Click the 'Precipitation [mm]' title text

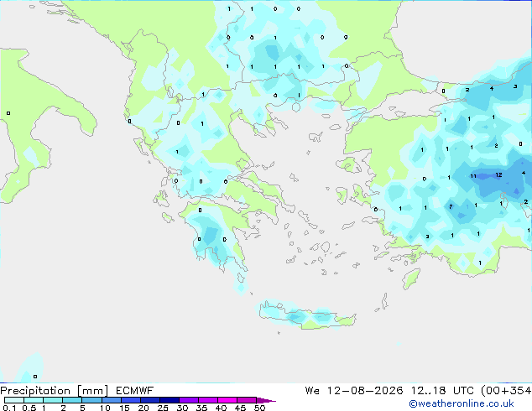click(x=55, y=391)
